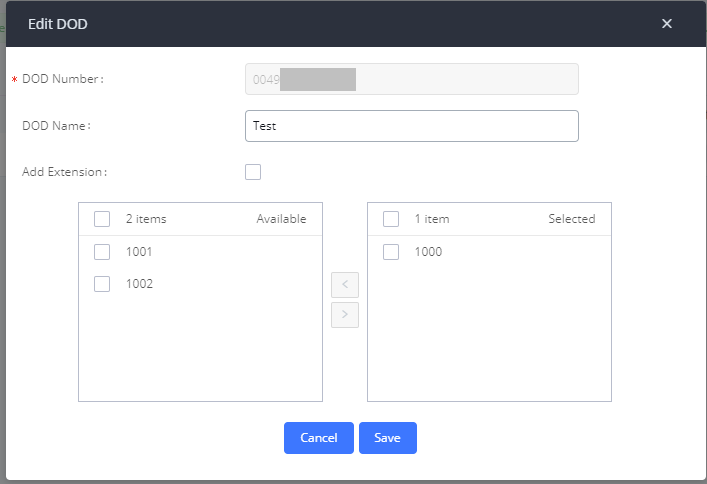Click the Edit DOD title bar

(x=300, y=24)
